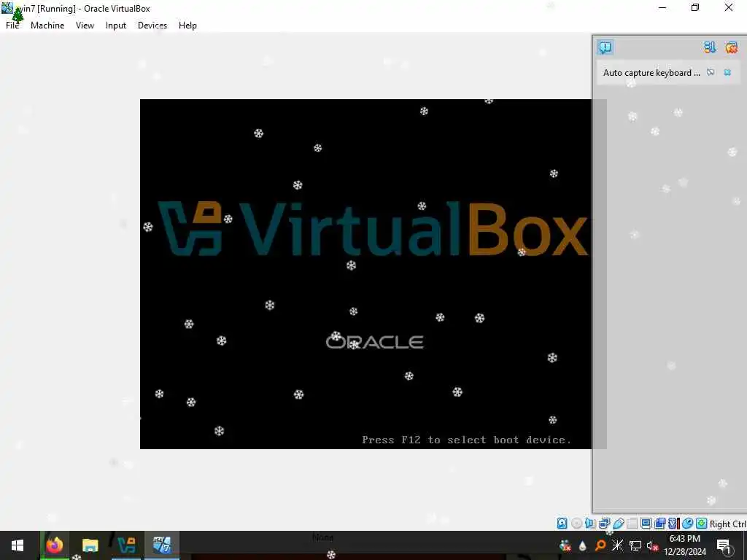
Task: Open the Help menu
Action: coord(187,26)
